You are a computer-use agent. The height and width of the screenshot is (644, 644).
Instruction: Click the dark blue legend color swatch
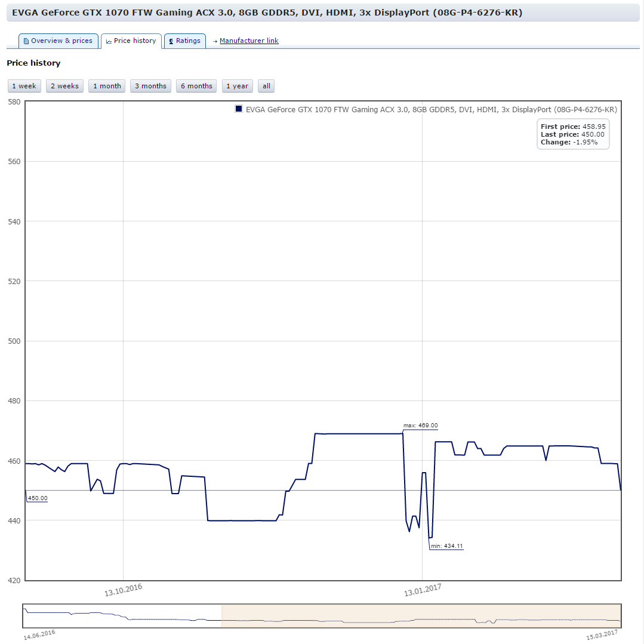click(x=239, y=109)
